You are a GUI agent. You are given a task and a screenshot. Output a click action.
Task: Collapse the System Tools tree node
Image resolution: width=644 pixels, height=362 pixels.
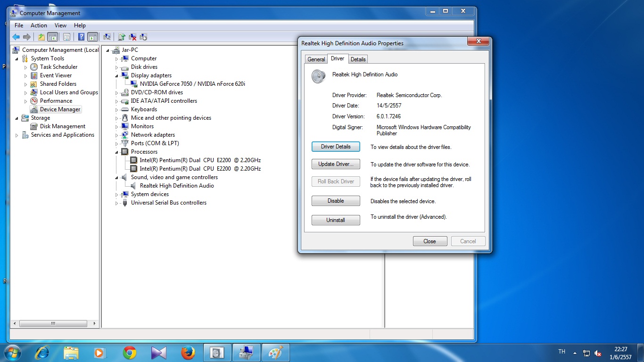tap(17, 59)
